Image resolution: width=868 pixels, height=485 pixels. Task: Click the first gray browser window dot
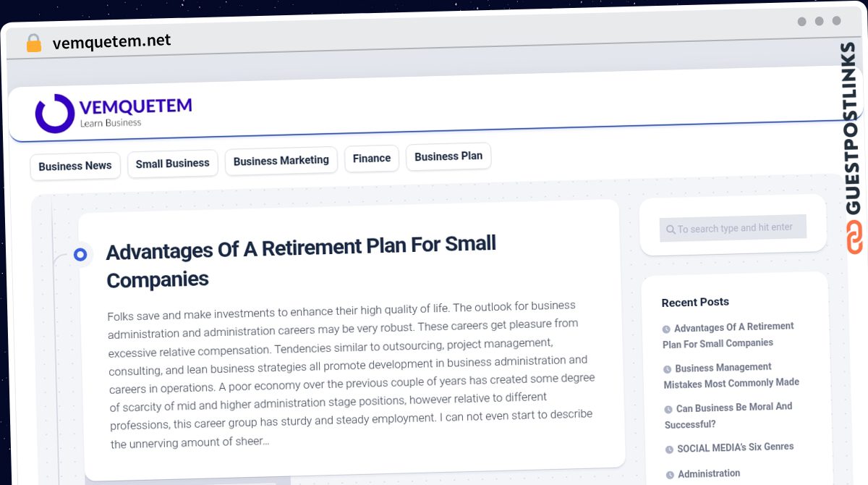pyautogui.click(x=801, y=22)
